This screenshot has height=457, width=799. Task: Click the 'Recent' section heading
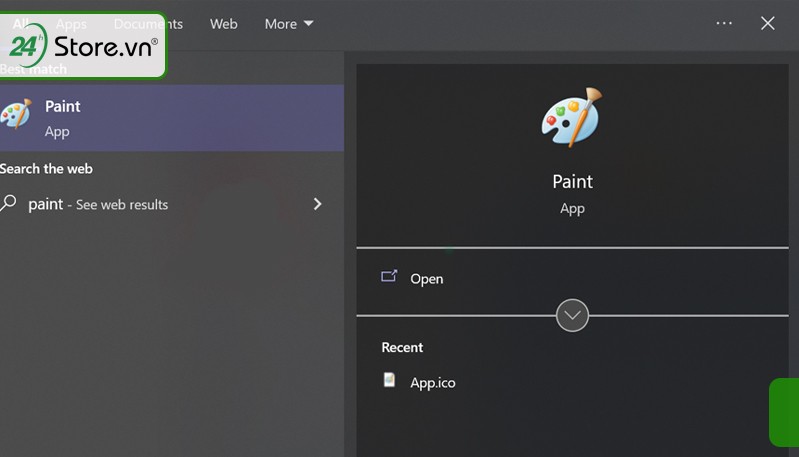point(402,347)
